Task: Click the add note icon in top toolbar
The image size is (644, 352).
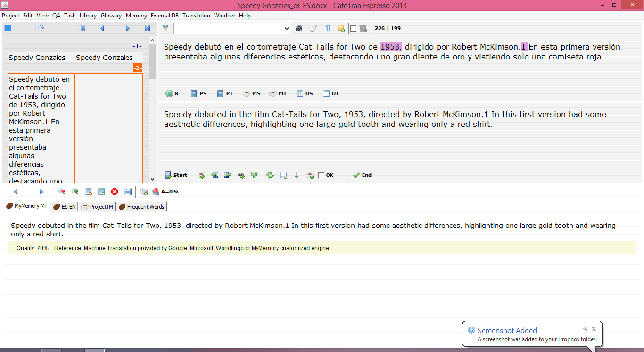Action: point(341,29)
